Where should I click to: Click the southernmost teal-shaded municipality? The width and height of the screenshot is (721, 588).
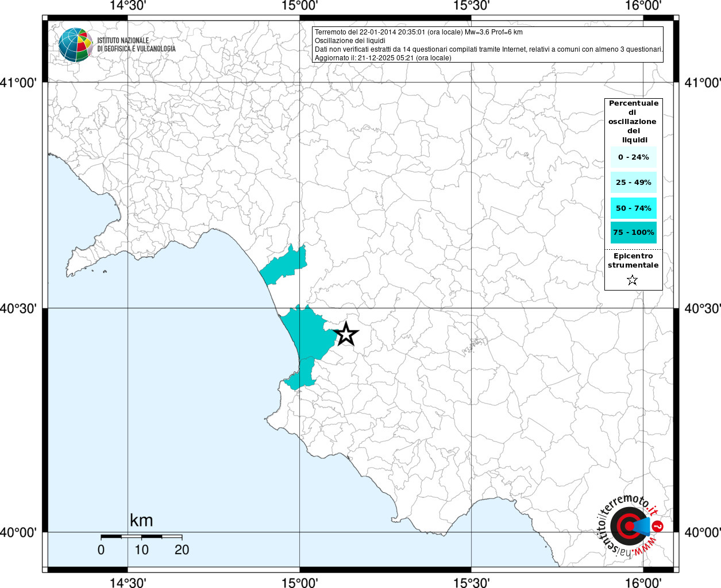pyautogui.click(x=301, y=374)
